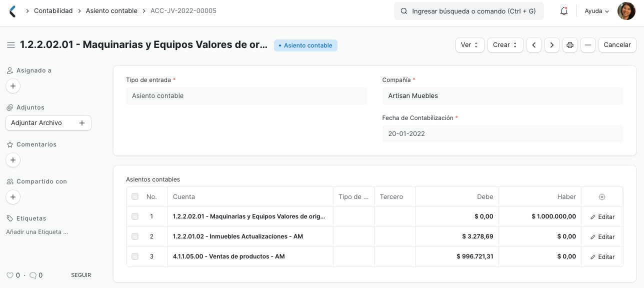Open table column settings gear
Screen dimensions: 644x288
(602, 197)
